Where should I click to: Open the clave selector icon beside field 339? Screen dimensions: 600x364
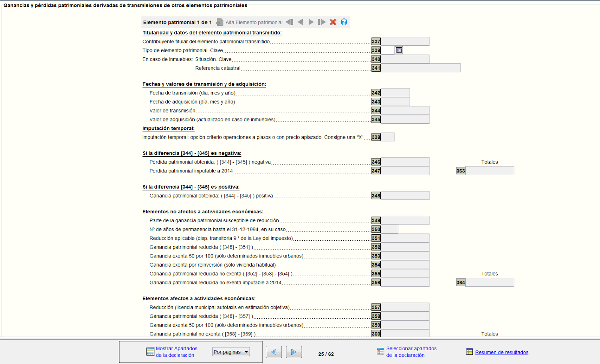pos(399,50)
